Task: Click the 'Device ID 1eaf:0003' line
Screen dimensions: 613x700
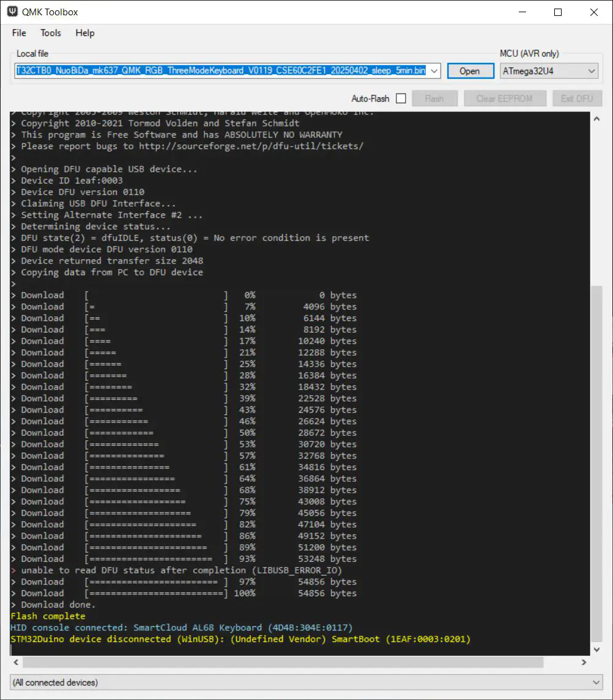Action: [x=67, y=180]
